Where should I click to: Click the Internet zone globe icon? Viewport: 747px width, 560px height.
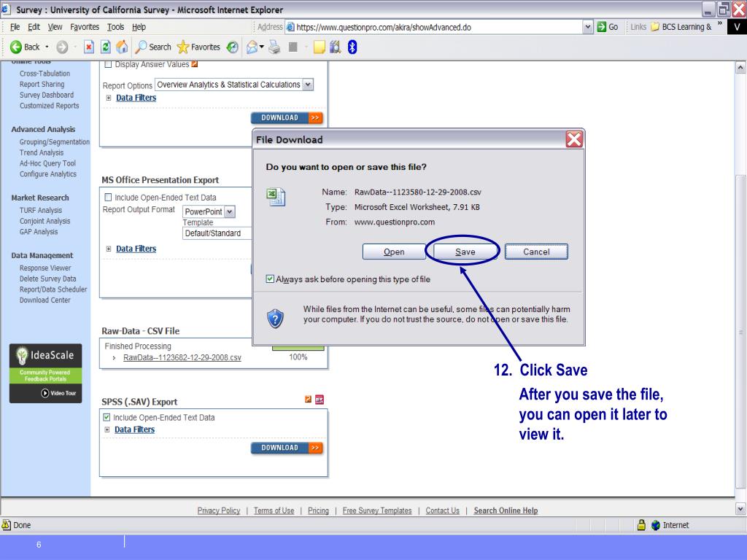(656, 525)
